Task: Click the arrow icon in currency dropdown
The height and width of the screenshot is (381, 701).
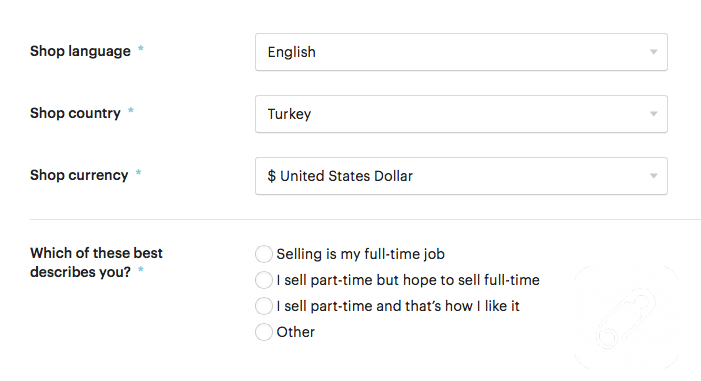Action: pyautogui.click(x=654, y=176)
